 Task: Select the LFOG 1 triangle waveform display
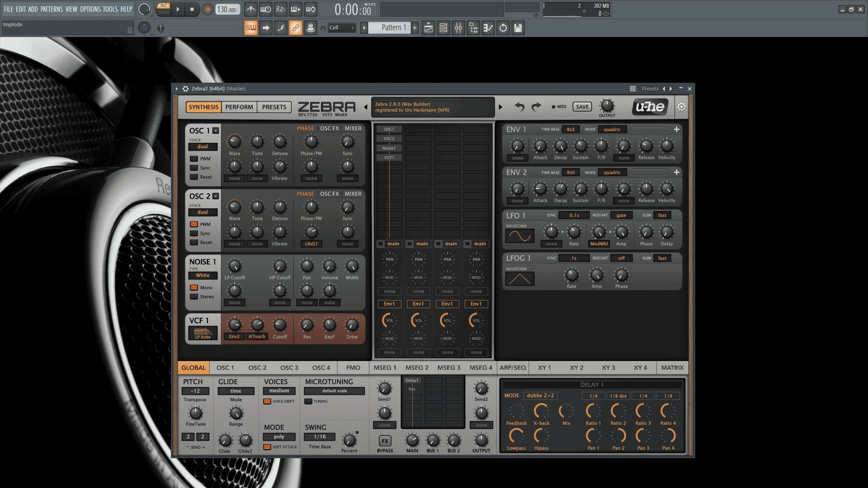tap(519, 279)
